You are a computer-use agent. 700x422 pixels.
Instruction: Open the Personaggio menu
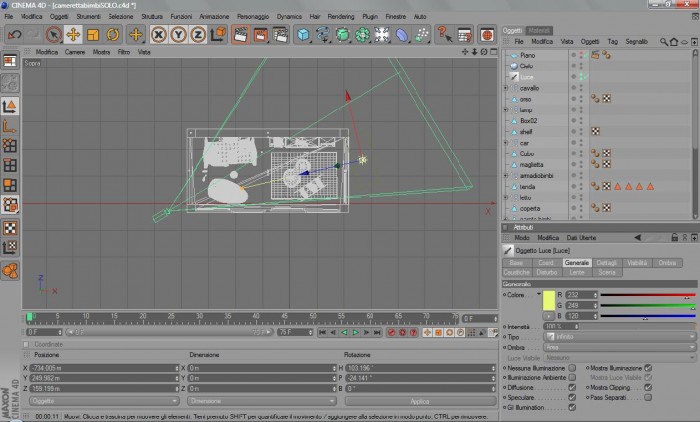click(x=253, y=17)
